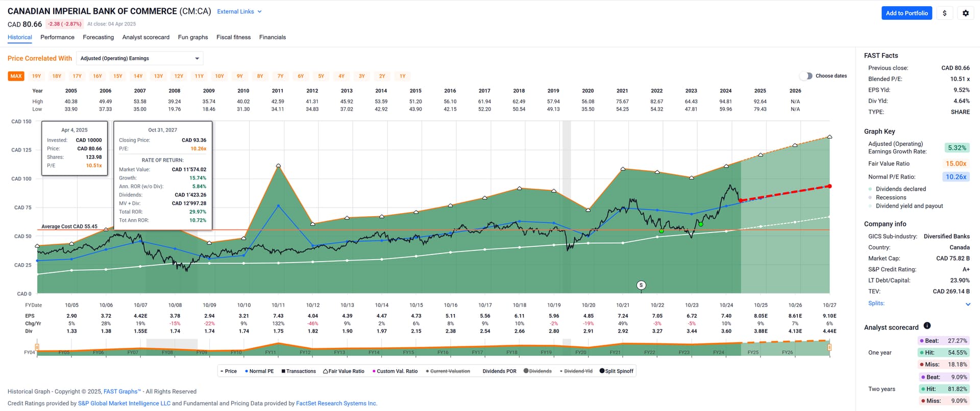This screenshot has height=411, width=980.
Task: Click the Market Cap CAD 75.82 B value
Action: 953,259
